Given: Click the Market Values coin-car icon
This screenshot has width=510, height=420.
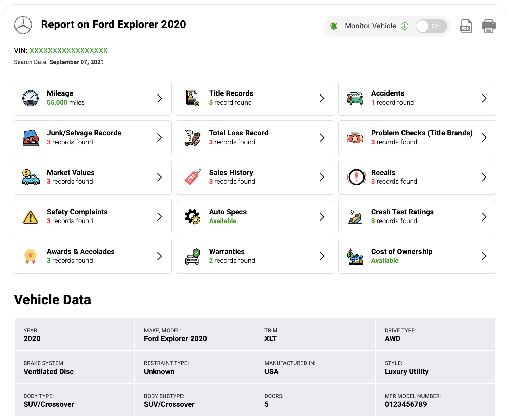Looking at the screenshot, I should (30, 177).
